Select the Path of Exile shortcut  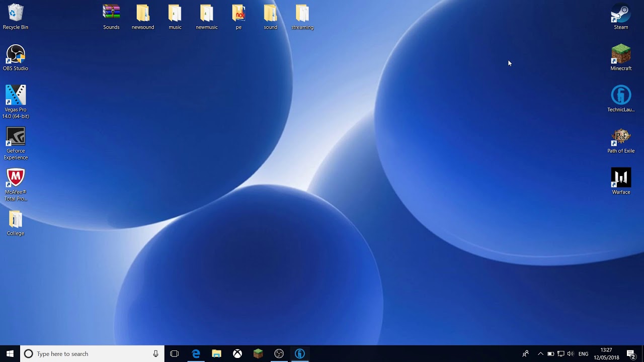coord(621,140)
